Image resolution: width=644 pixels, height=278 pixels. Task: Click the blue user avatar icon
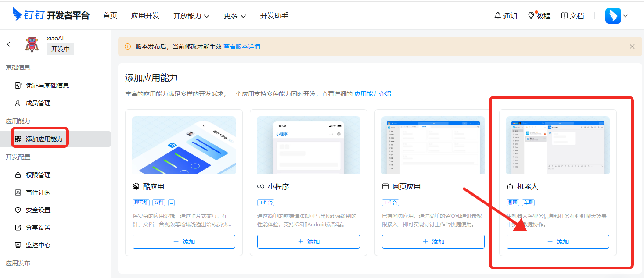(x=613, y=16)
